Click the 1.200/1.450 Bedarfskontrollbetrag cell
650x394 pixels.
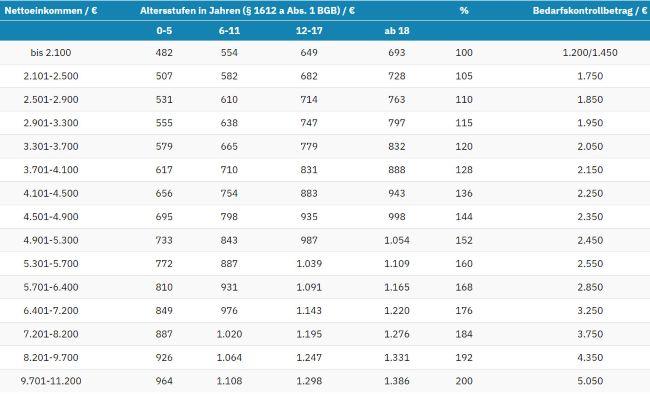click(x=590, y=53)
